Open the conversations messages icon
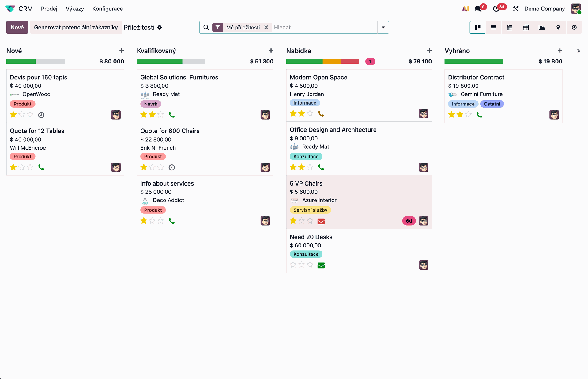This screenshot has width=588, height=379. tap(478, 9)
